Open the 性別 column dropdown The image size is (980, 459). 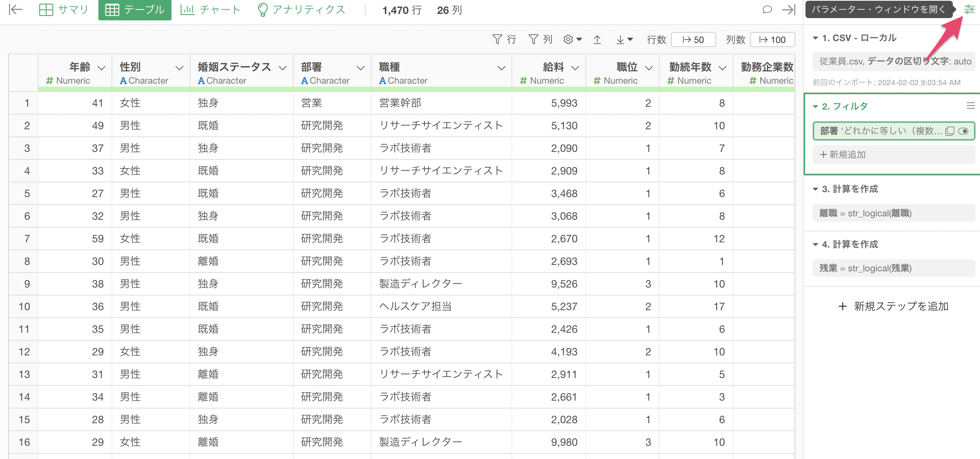point(179,68)
